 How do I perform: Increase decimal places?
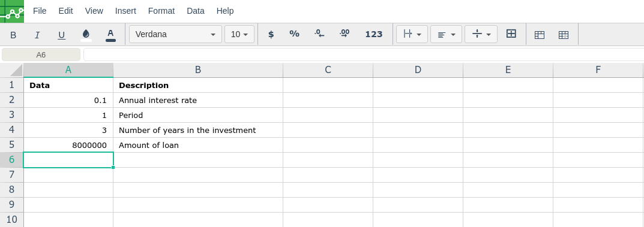(x=345, y=34)
